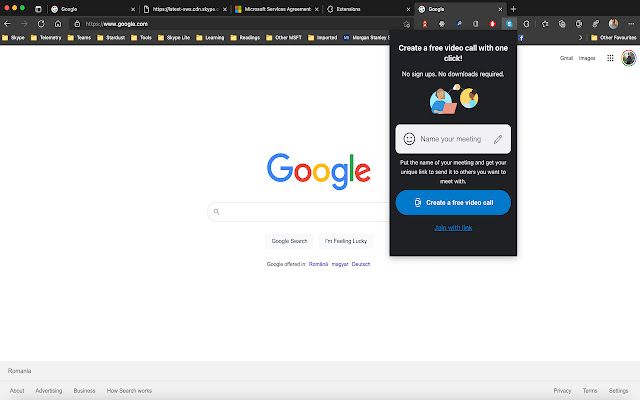Open the Tools bookmarks folder

141,38
